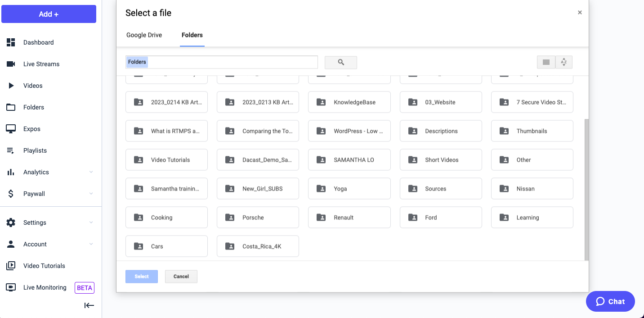Click the Folders search input field
The image size is (644, 318).
point(222,62)
